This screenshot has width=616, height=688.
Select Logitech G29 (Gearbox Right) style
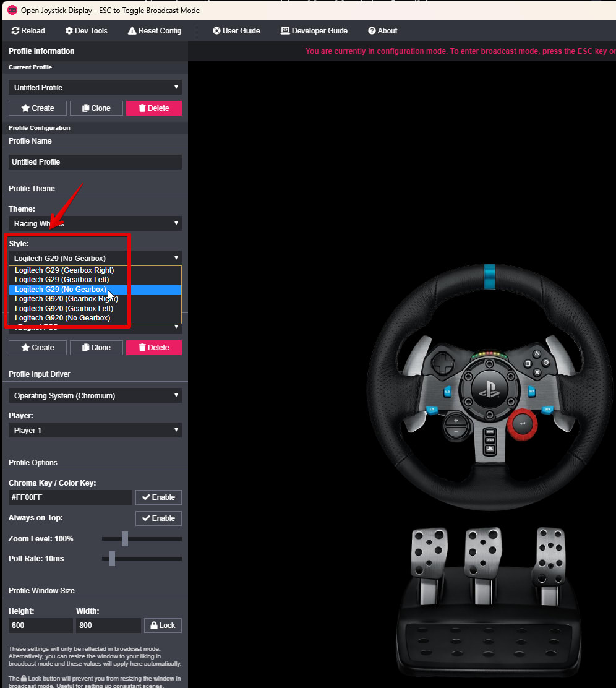coord(95,270)
